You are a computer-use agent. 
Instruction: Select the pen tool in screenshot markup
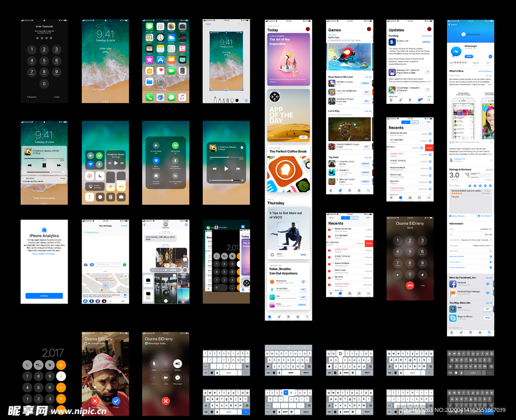point(215,100)
